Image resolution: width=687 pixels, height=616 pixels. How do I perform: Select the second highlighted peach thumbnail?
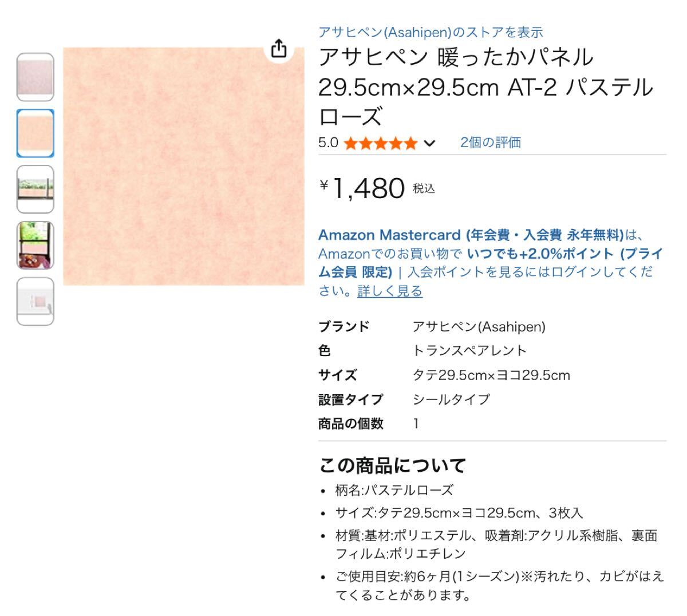[x=35, y=133]
